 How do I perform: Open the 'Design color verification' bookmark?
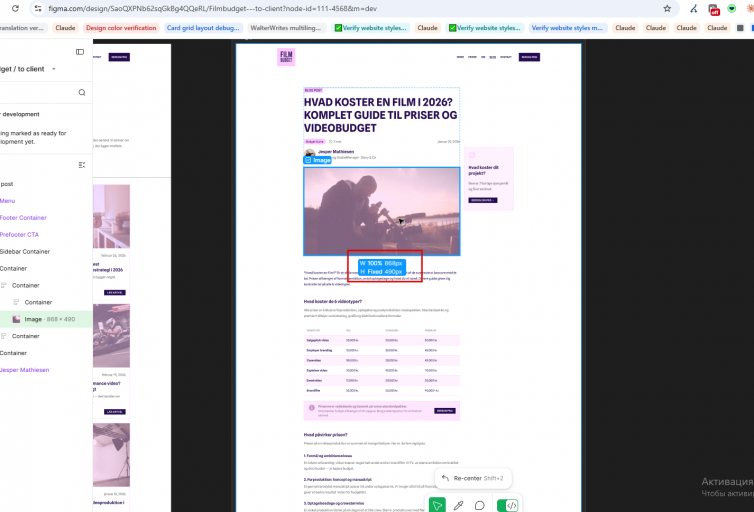[x=121, y=28]
